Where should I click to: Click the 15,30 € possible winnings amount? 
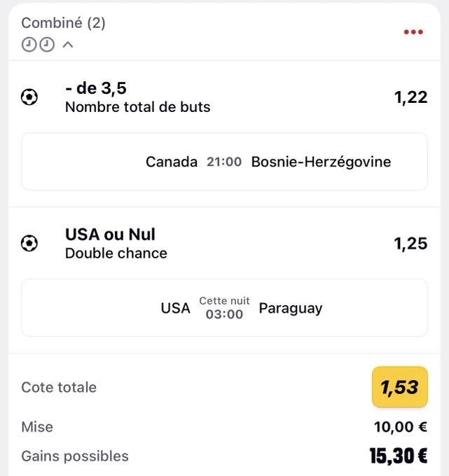(399, 456)
